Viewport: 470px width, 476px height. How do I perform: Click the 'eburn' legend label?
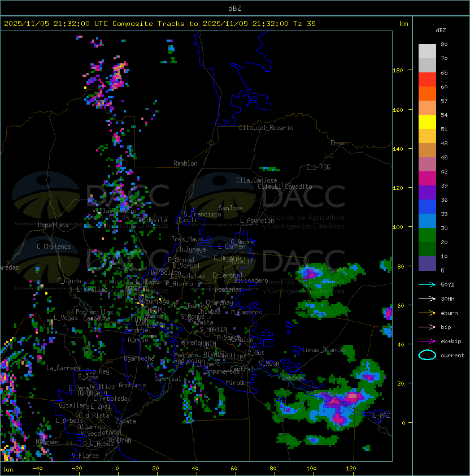coord(449,313)
